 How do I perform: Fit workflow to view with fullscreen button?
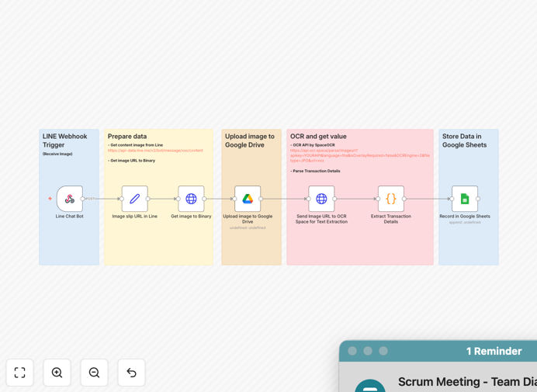click(x=20, y=373)
